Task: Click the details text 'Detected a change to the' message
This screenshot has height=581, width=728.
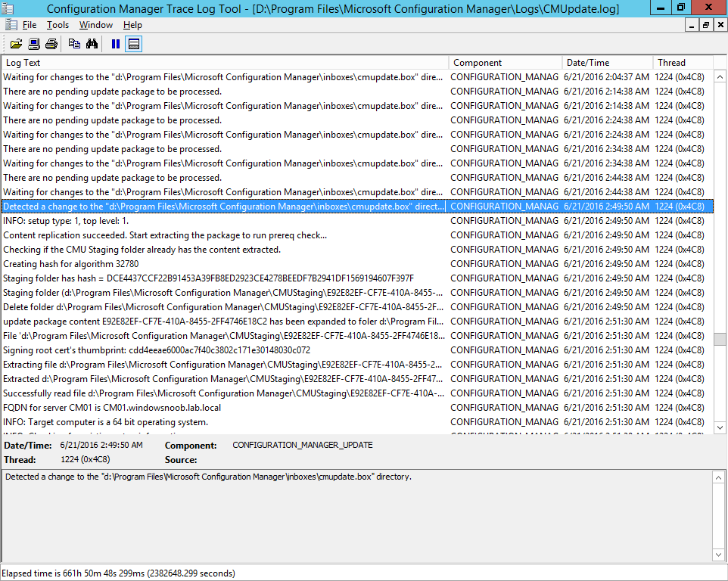Action: point(208,477)
